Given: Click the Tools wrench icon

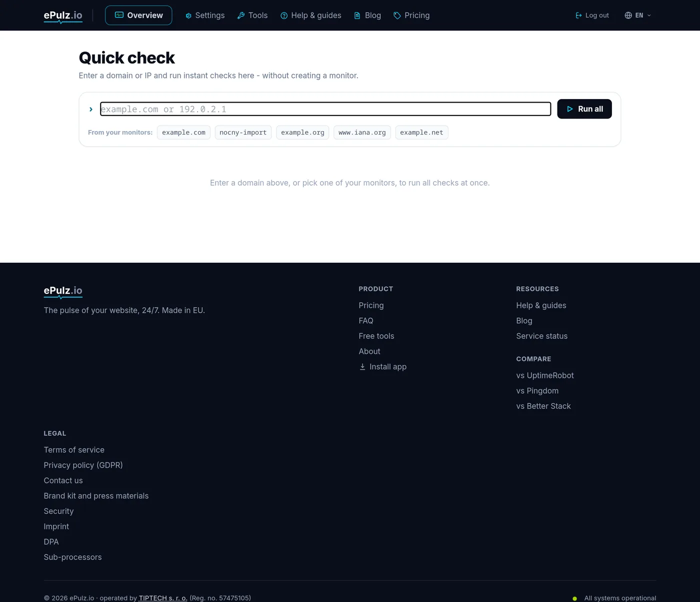Looking at the screenshot, I should (241, 16).
